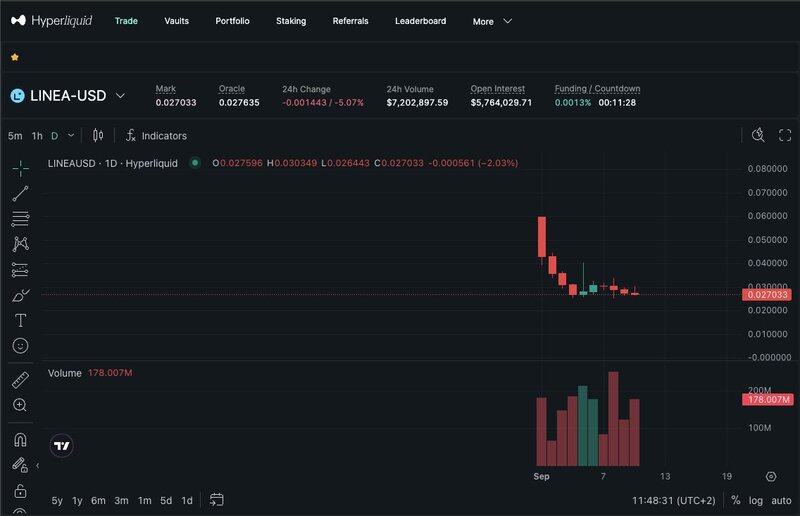Viewport: 800px width, 516px height.
Task: Set date range to 1d
Action: point(187,501)
